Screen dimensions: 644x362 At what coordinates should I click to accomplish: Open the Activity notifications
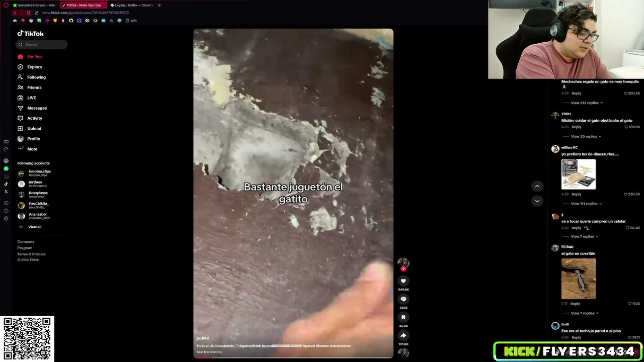[30, 118]
